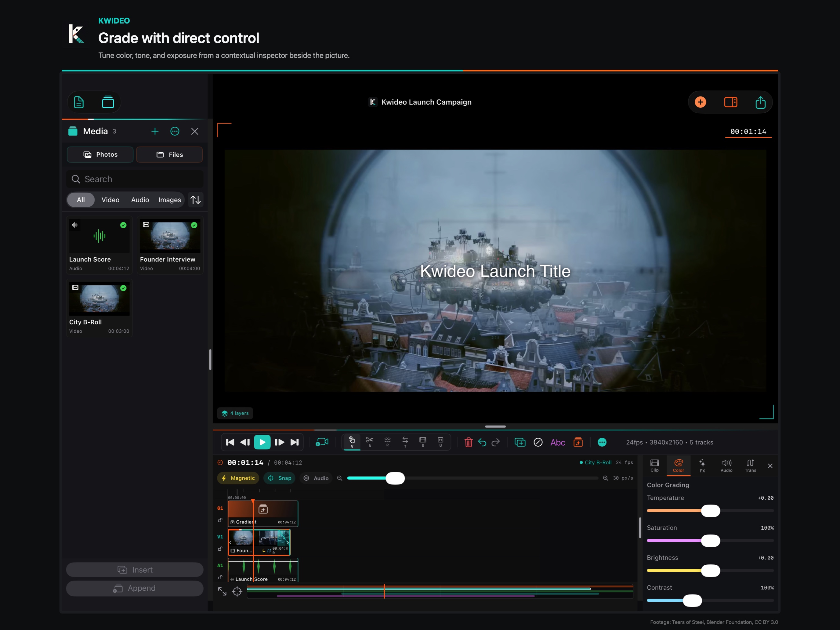This screenshot has width=840, height=630.
Task: Toggle the inspector sidebar panel icon
Action: coord(730,102)
